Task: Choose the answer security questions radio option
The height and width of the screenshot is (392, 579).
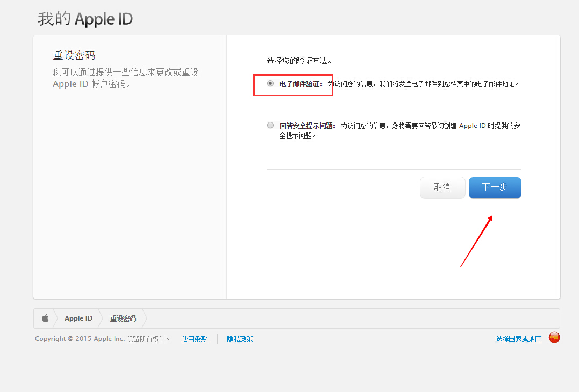Action: click(270, 125)
